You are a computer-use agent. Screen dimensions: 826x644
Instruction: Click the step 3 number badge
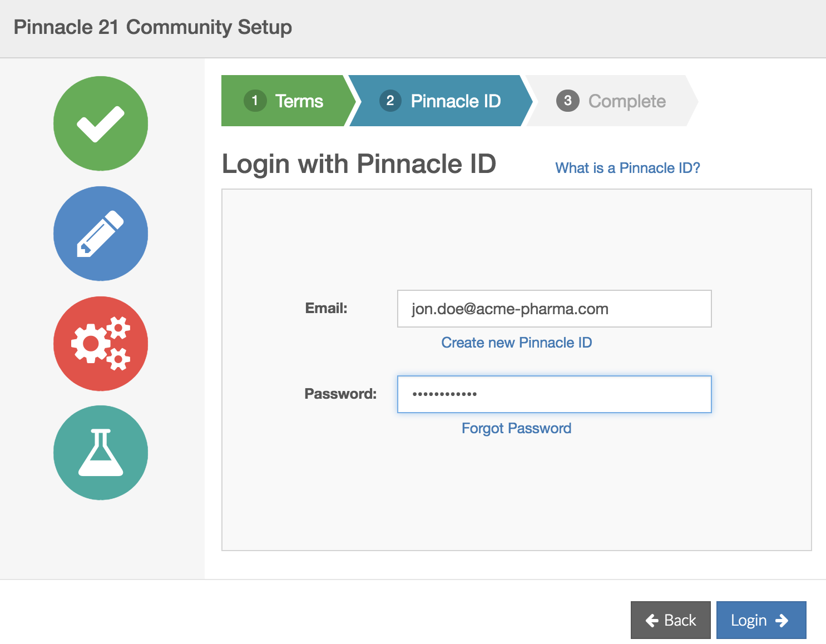pos(567,101)
